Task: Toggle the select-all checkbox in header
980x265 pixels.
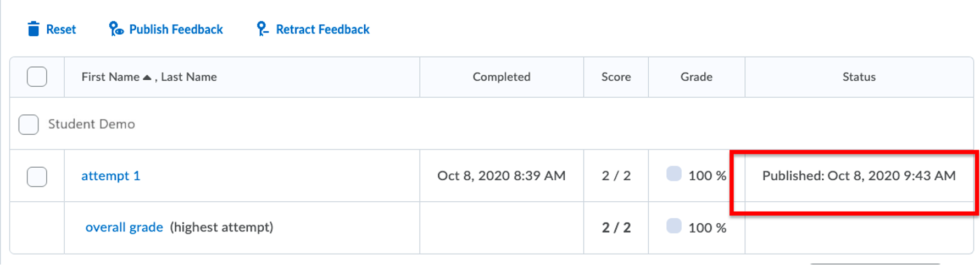Action: pyautogui.click(x=37, y=76)
